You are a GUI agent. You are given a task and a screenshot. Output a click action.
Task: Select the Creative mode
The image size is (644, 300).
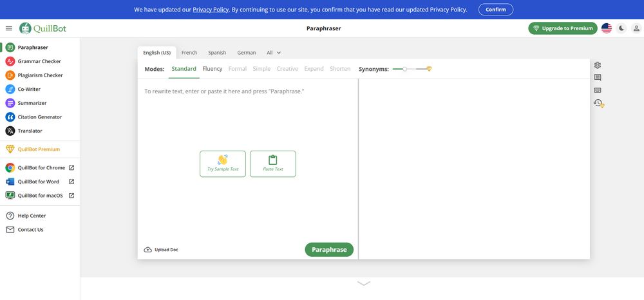click(x=287, y=69)
